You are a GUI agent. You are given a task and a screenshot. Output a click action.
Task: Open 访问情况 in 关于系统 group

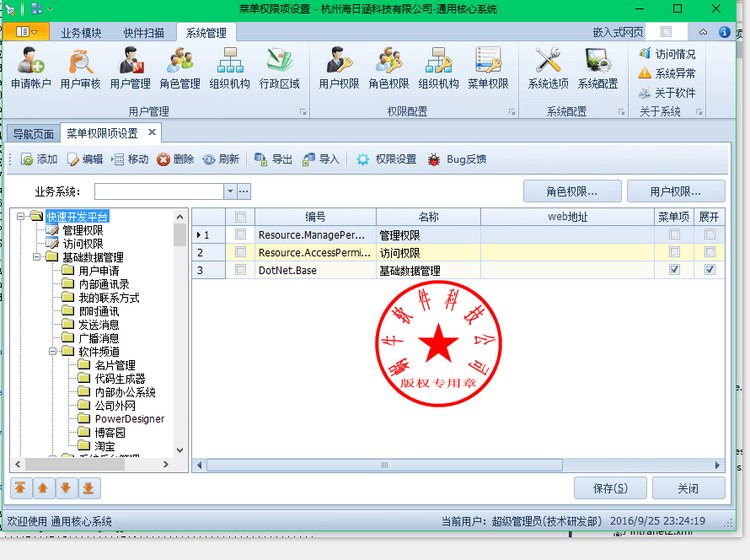(x=667, y=54)
